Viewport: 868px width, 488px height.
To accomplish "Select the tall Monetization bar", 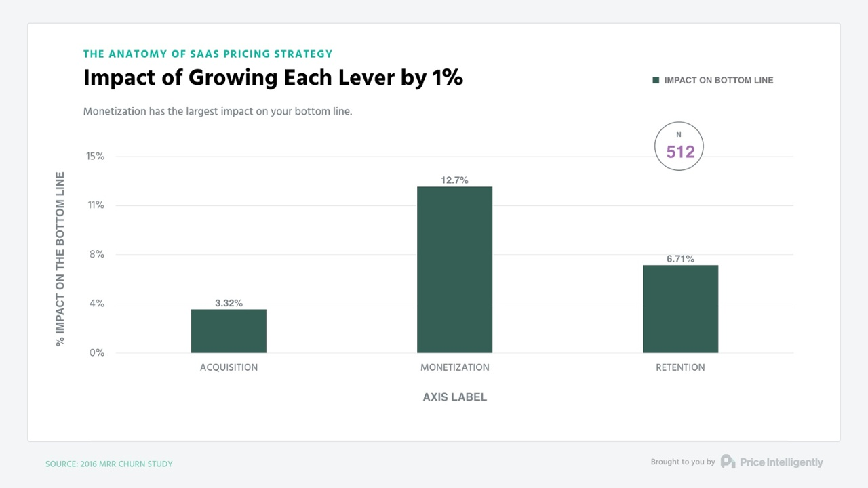I will (454, 270).
